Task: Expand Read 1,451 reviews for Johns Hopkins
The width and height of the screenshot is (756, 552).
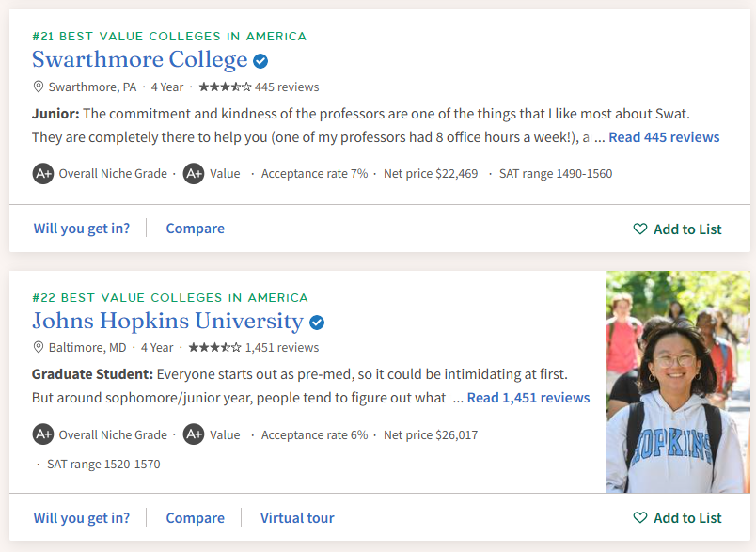Action: [528, 398]
